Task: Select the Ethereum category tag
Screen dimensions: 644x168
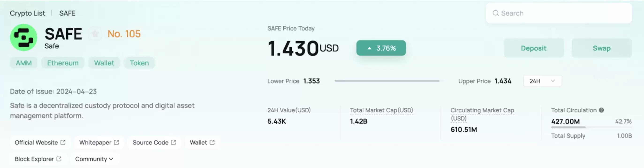Action: (63, 63)
